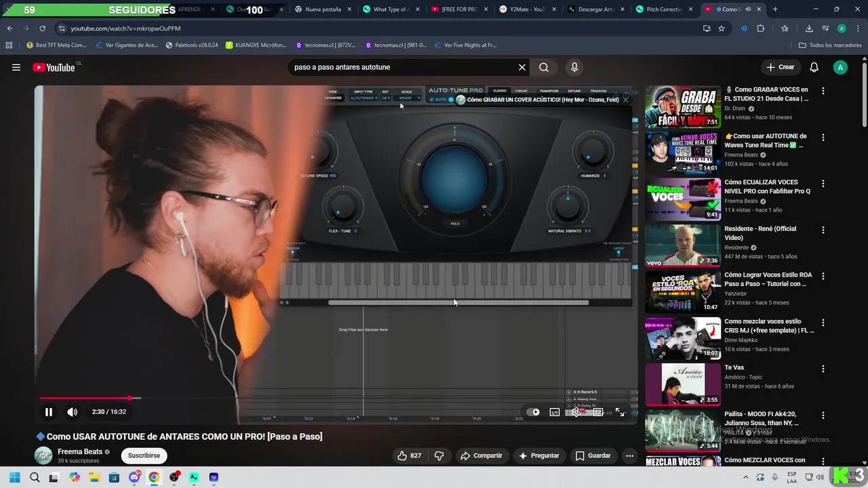Start voice search with microphone icon
This screenshot has width=868, height=488.
574,67
